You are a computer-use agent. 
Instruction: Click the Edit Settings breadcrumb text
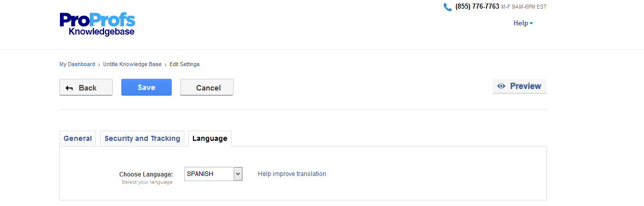tap(184, 64)
